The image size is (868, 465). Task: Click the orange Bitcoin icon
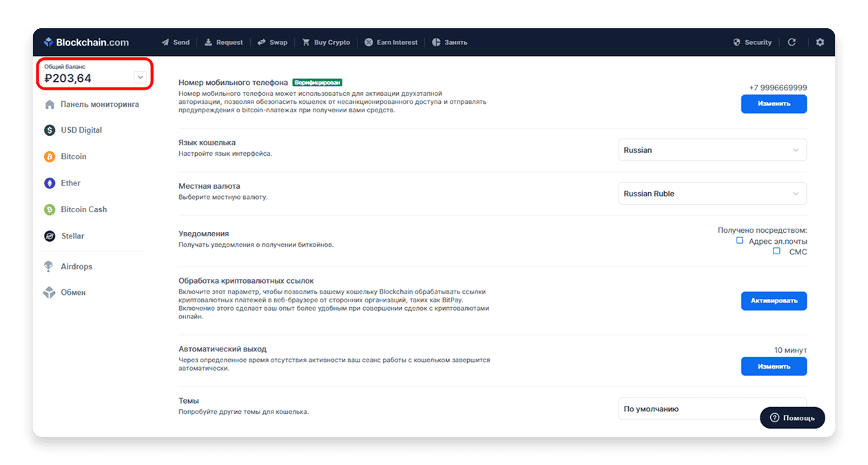pos(50,157)
